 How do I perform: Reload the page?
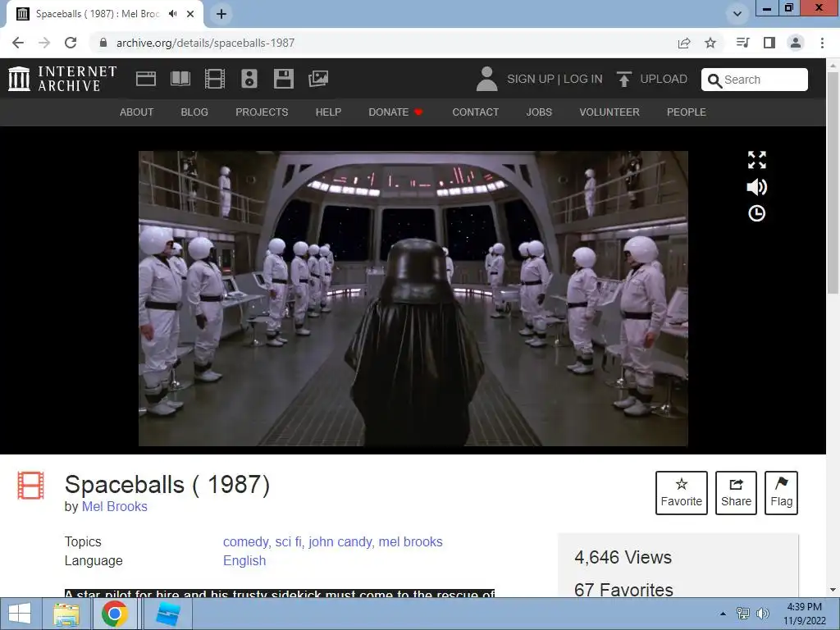click(x=71, y=43)
